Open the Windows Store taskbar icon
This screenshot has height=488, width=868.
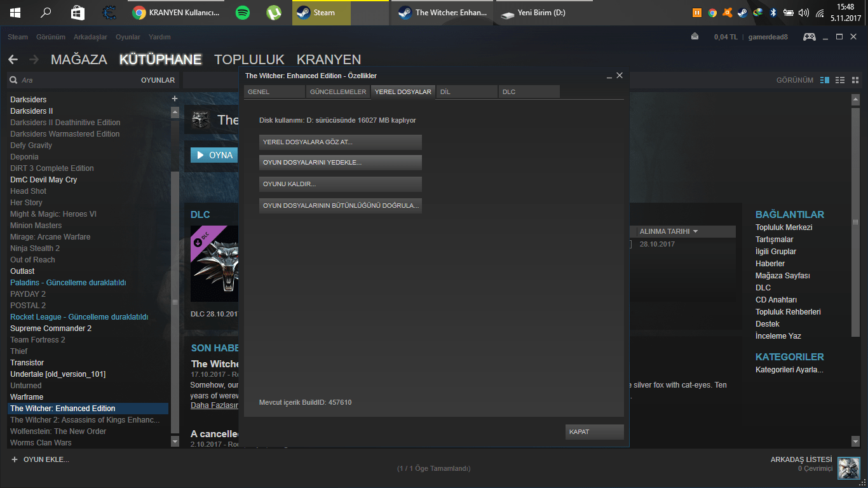(78, 13)
